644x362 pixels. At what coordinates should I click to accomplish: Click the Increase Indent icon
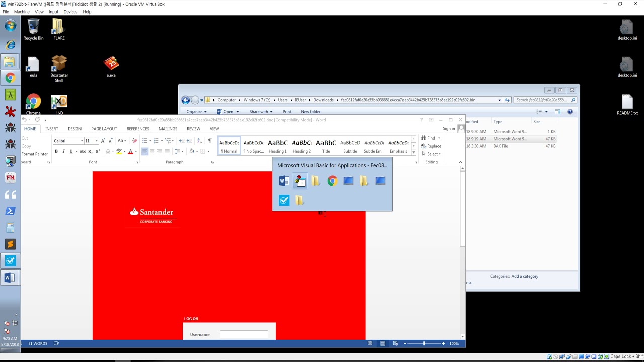click(x=189, y=141)
